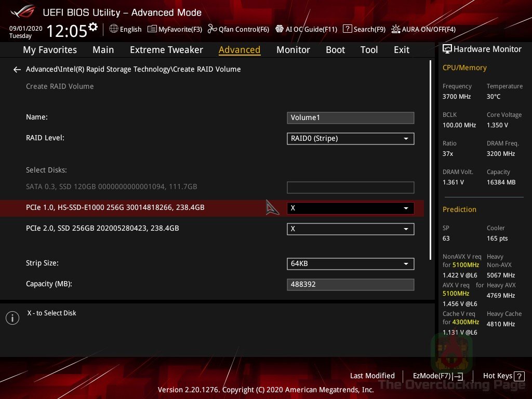Click the Volume1 name input field
This screenshot has height=399, width=532.
pyautogui.click(x=350, y=117)
